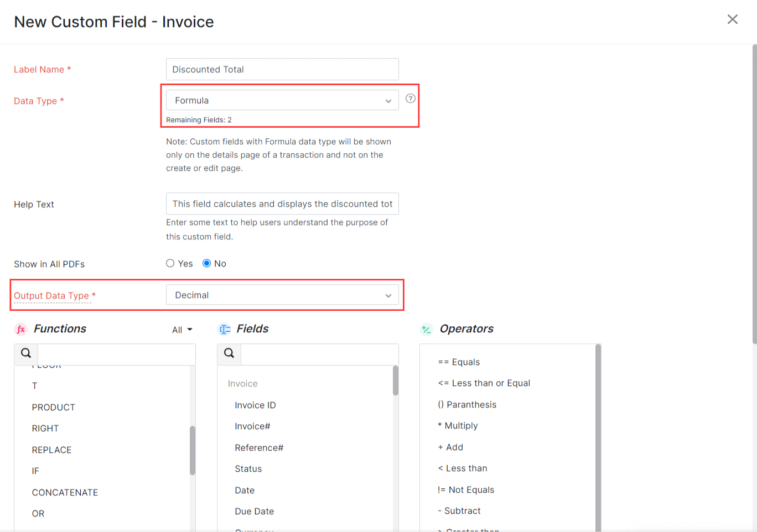Open the Output Data Type dropdown
Viewport: 757px width, 532px height.
[283, 295]
